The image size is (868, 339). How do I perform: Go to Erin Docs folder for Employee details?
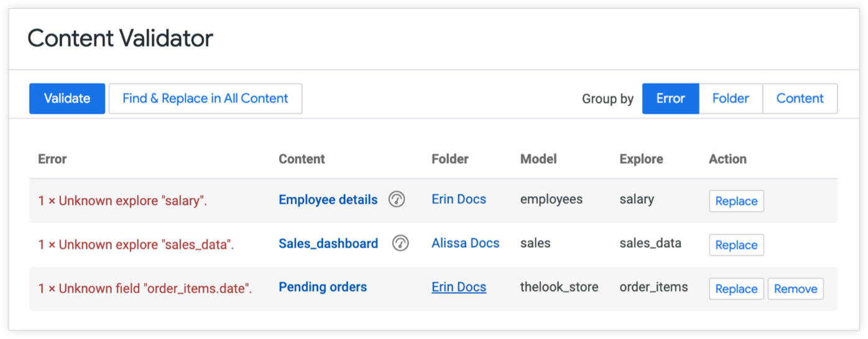[x=459, y=200]
